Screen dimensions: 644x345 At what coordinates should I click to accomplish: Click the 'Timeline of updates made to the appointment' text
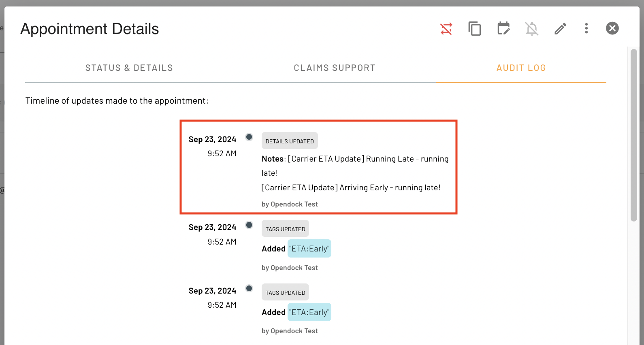point(117,100)
